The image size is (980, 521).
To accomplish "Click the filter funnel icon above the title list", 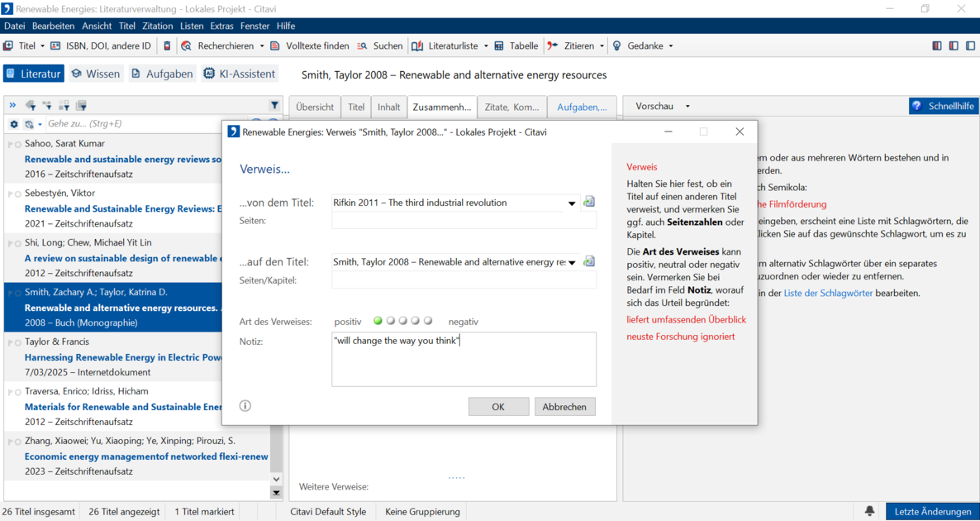I will click(274, 105).
